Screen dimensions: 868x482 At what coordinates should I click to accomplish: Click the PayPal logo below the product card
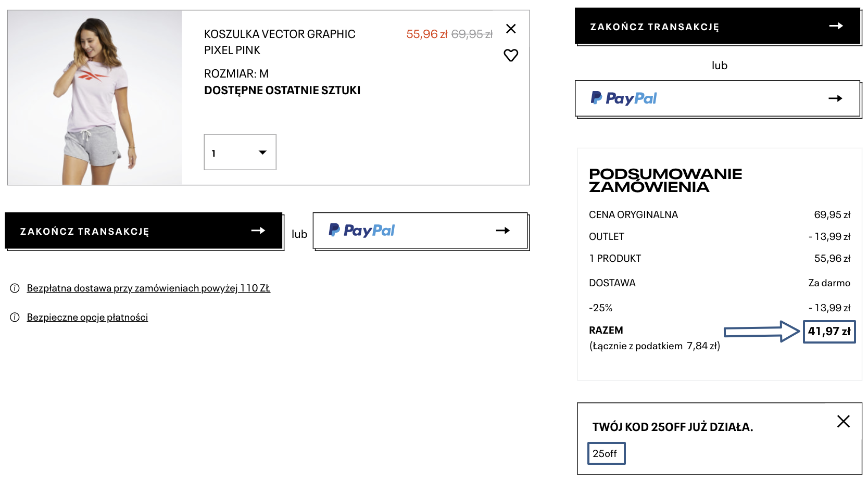(362, 230)
